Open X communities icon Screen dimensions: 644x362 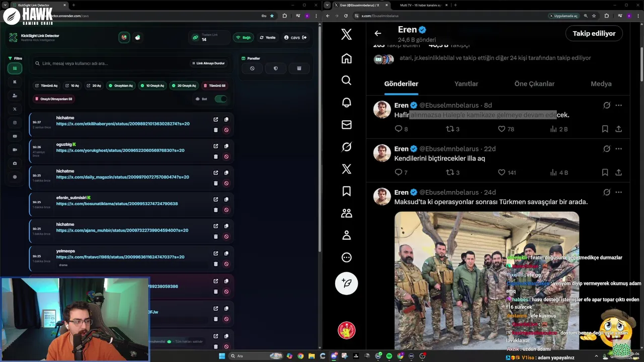pos(347,213)
